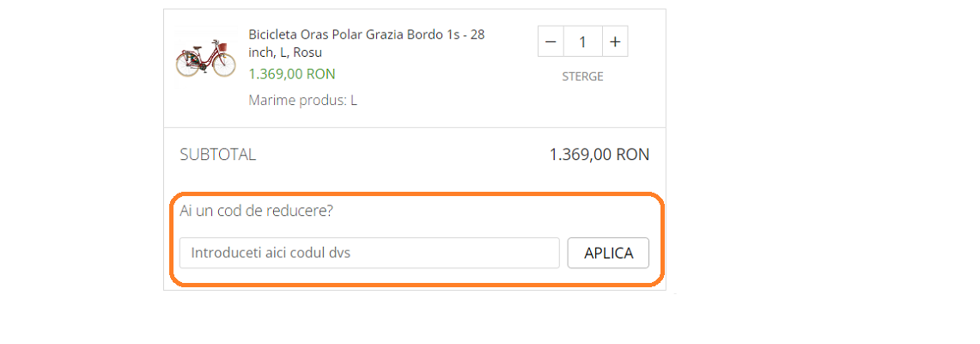Click the green 1.369,00 RON item price
980x344 pixels.
tap(291, 74)
